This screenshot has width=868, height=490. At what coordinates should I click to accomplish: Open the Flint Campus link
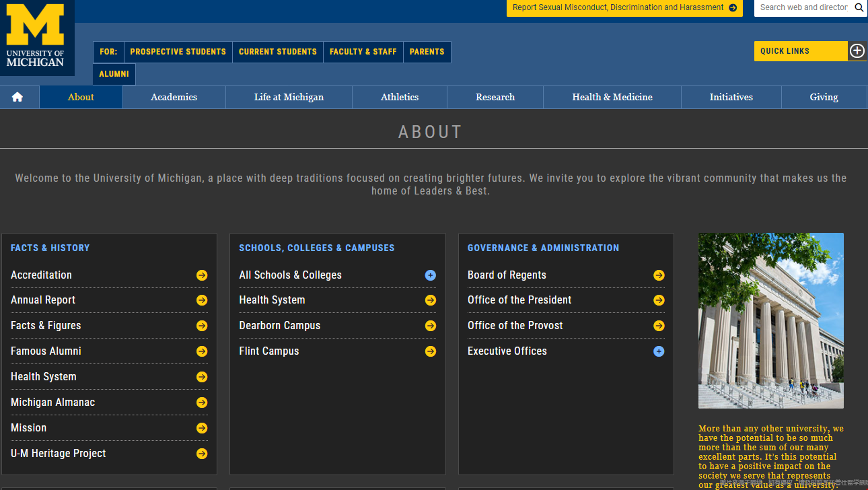click(269, 351)
